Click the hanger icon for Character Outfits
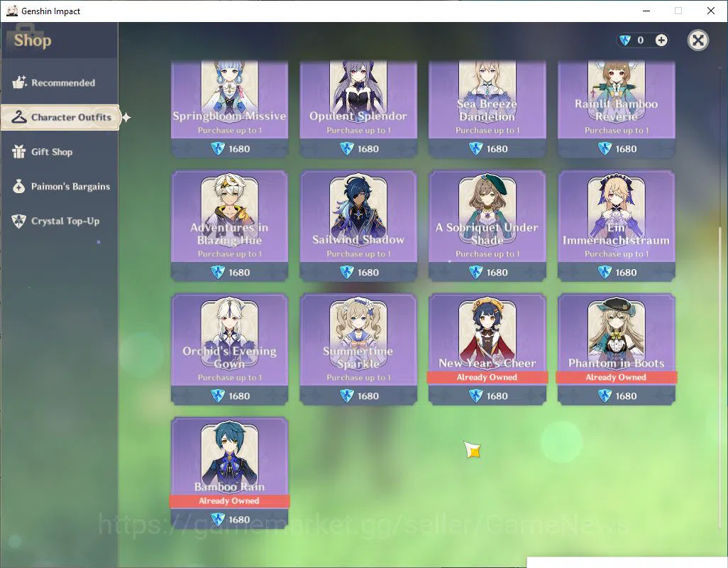 point(18,117)
